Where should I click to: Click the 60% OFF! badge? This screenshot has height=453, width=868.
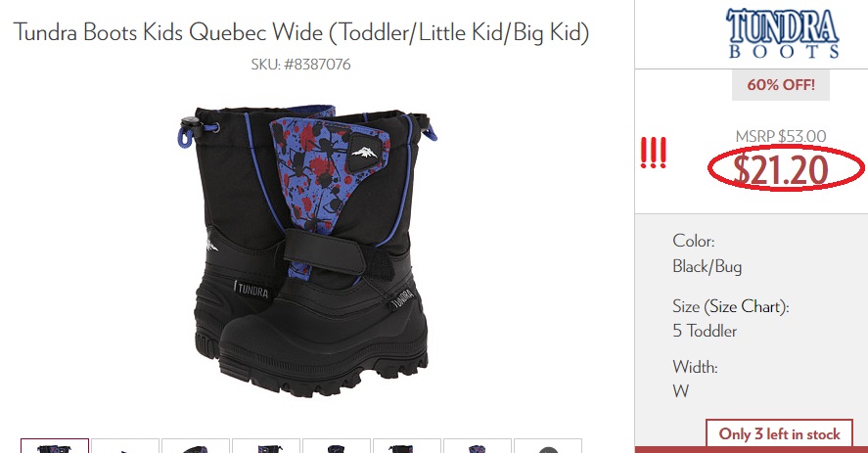coord(781,85)
